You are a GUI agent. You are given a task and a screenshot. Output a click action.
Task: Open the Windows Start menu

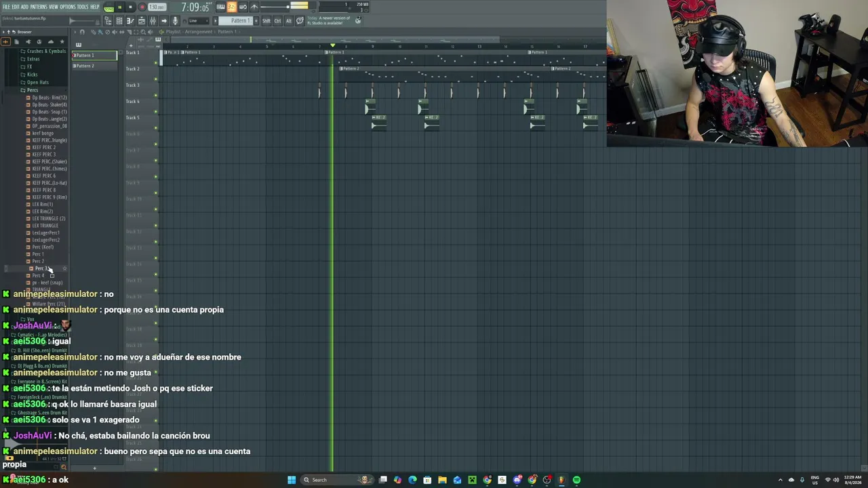point(292,480)
